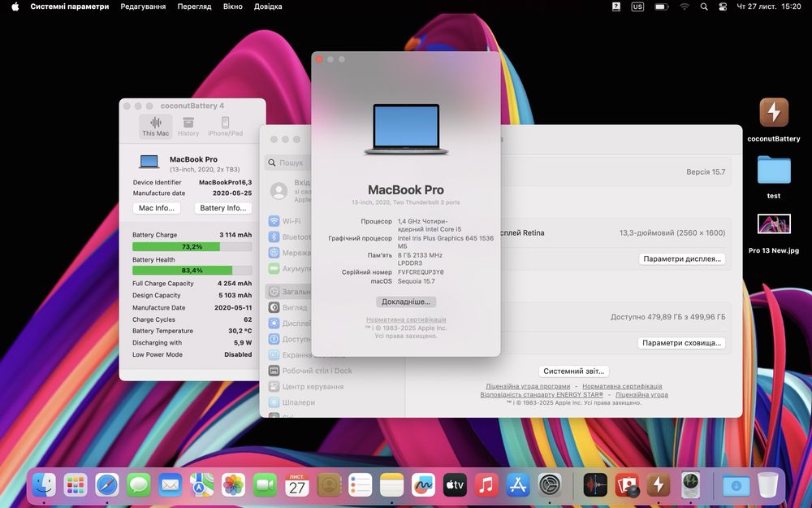Open Music app in the Dock
The height and width of the screenshot is (508, 812).
pos(486,486)
